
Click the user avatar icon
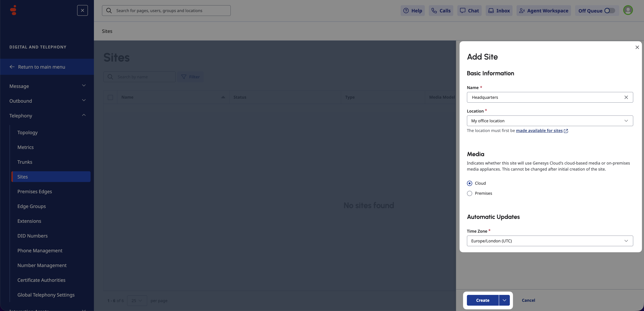628,10
